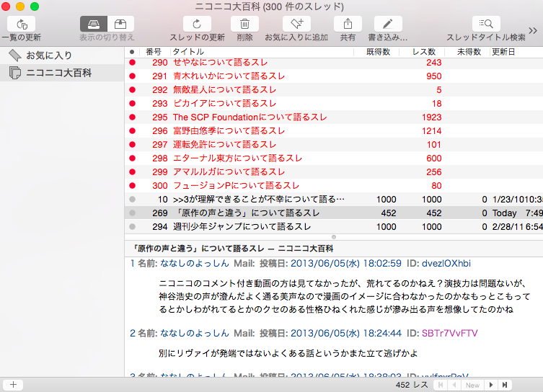Screen dimensions: 543x392
Task: Click the 一覧の更新 refresh list icon
Action: [x=22, y=24]
